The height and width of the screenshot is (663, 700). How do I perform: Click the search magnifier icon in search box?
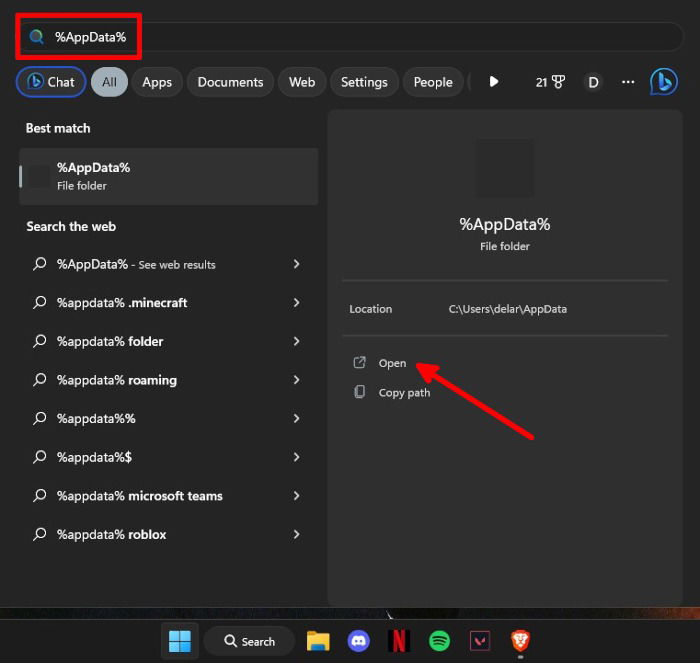[x=37, y=37]
